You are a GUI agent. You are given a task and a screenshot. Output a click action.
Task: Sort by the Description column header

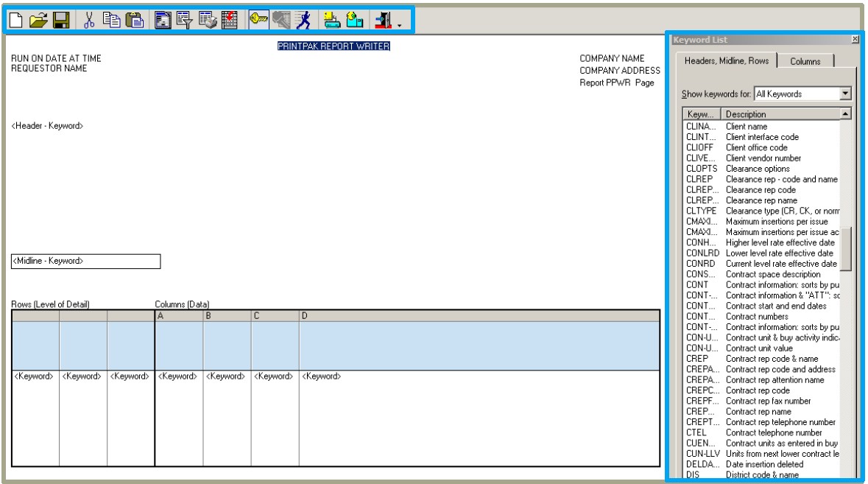(x=780, y=114)
